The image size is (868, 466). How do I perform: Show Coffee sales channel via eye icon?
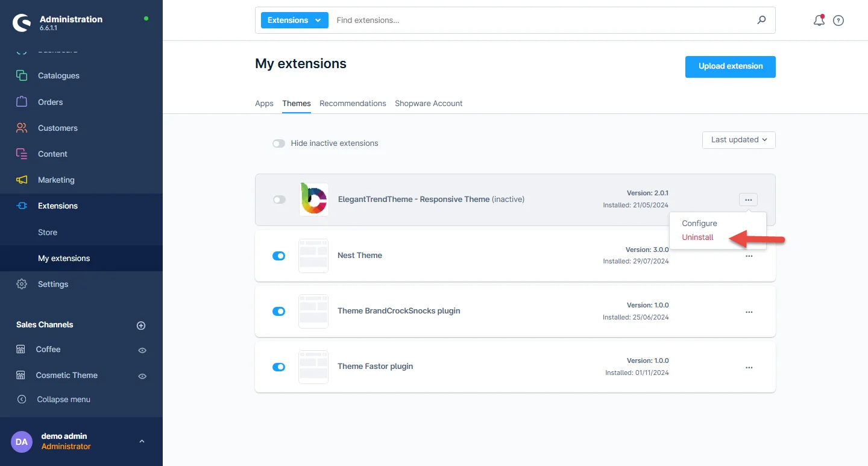[142, 350]
